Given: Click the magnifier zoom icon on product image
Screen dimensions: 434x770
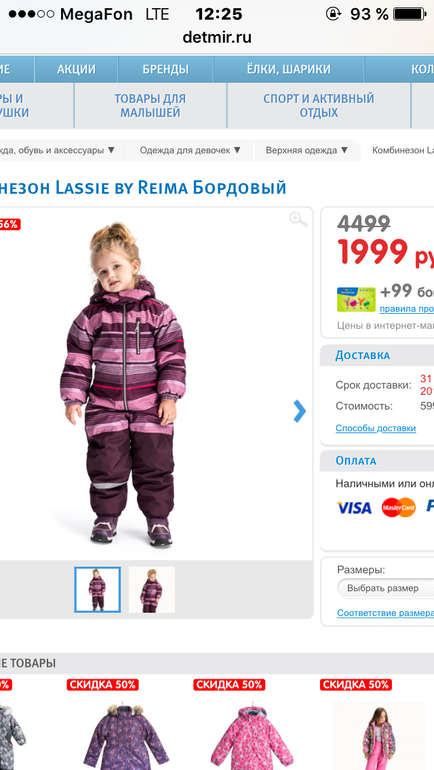Looking at the screenshot, I should 298,220.
